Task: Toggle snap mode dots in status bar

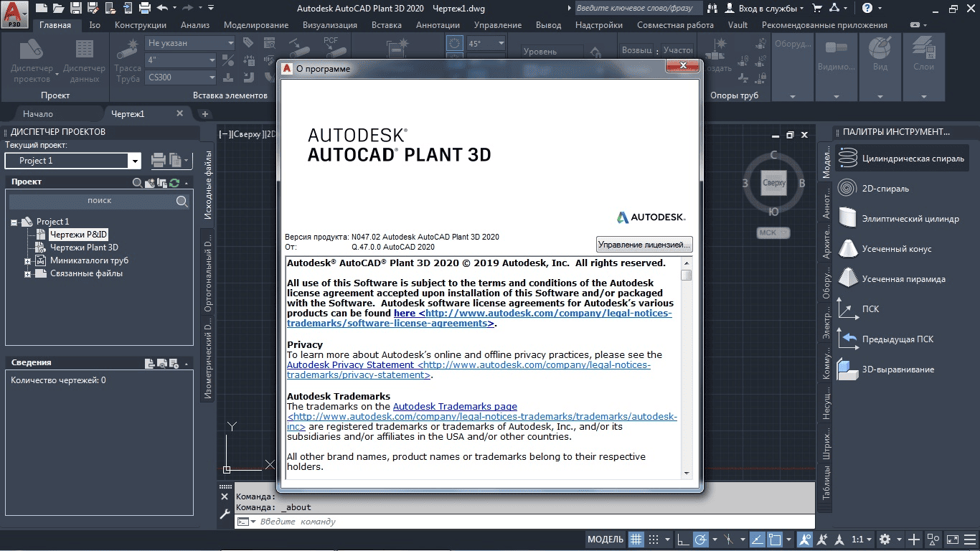Action: [x=654, y=540]
